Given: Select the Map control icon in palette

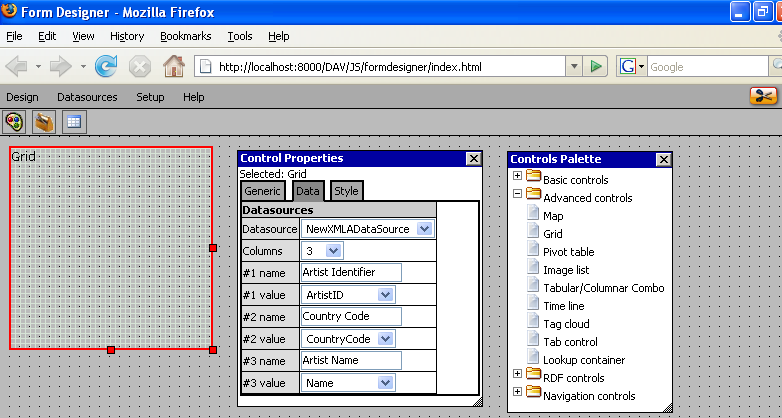Looking at the screenshot, I should [533, 216].
